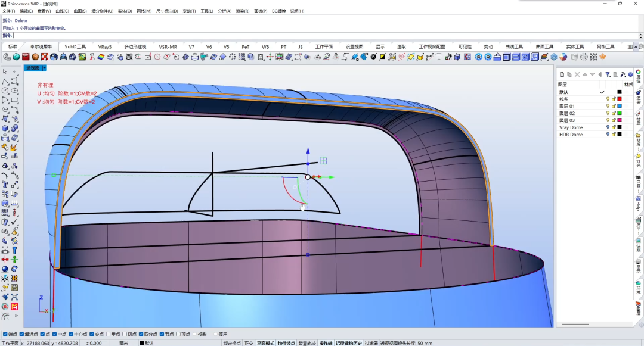The height and width of the screenshot is (346, 644).
Task: Toggle 操作轴 in status bar
Action: coord(326,343)
